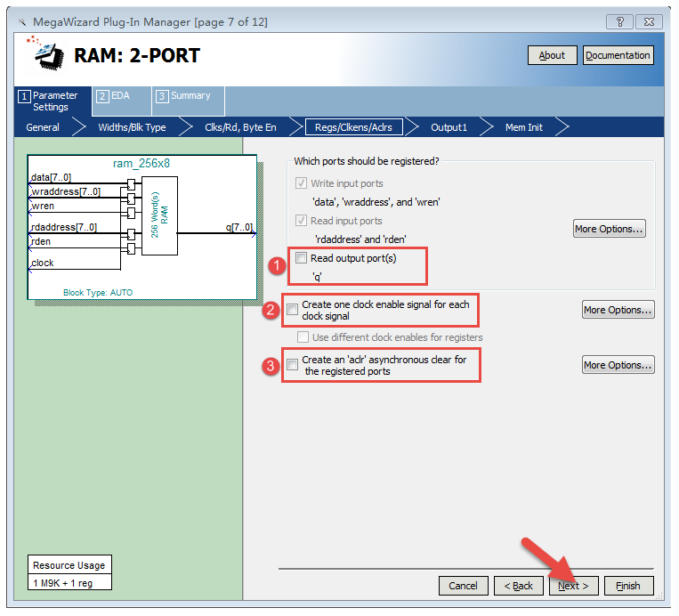Open the Documentation button
679x616 pixels.
(618, 55)
